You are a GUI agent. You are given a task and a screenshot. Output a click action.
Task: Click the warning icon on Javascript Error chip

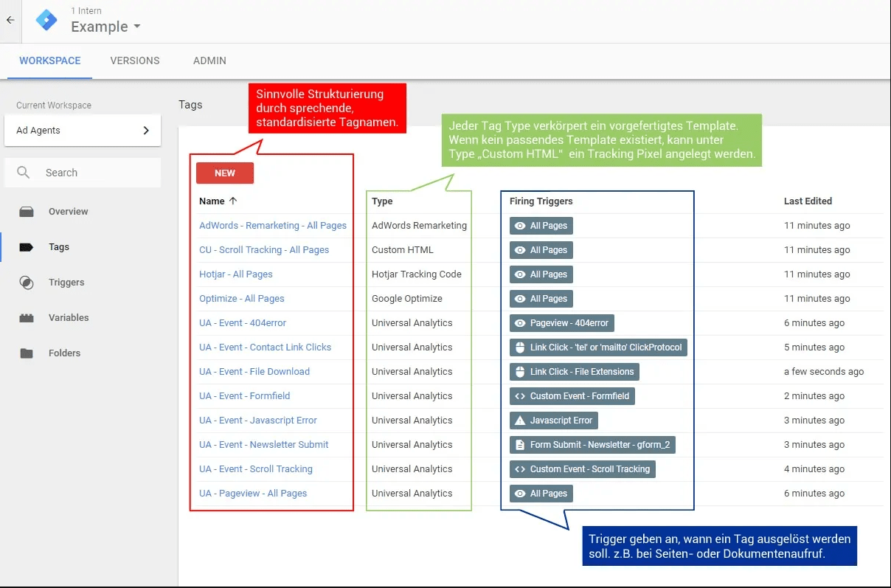click(520, 421)
